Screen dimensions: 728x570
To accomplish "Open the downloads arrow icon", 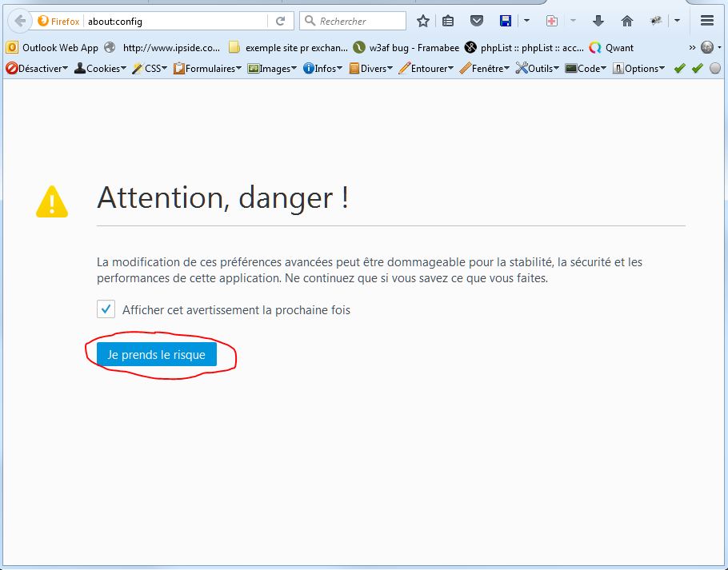I will pyautogui.click(x=598, y=22).
